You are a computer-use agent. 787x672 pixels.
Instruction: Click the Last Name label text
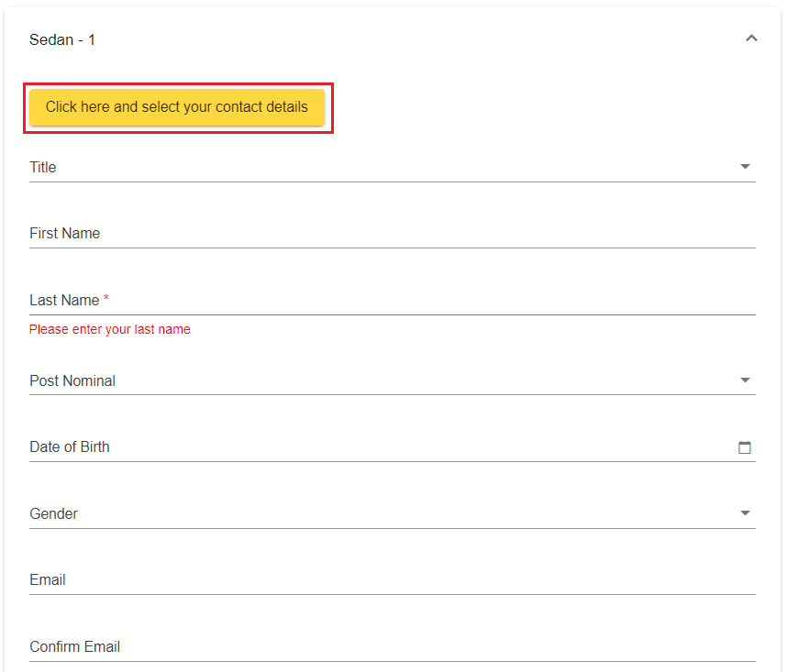[64, 301]
